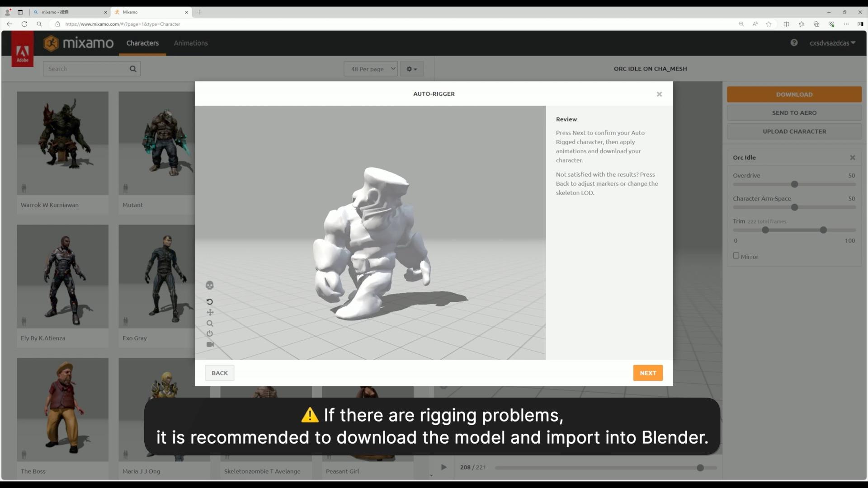Click the zoom out icon
The height and width of the screenshot is (488, 868).
[210, 323]
